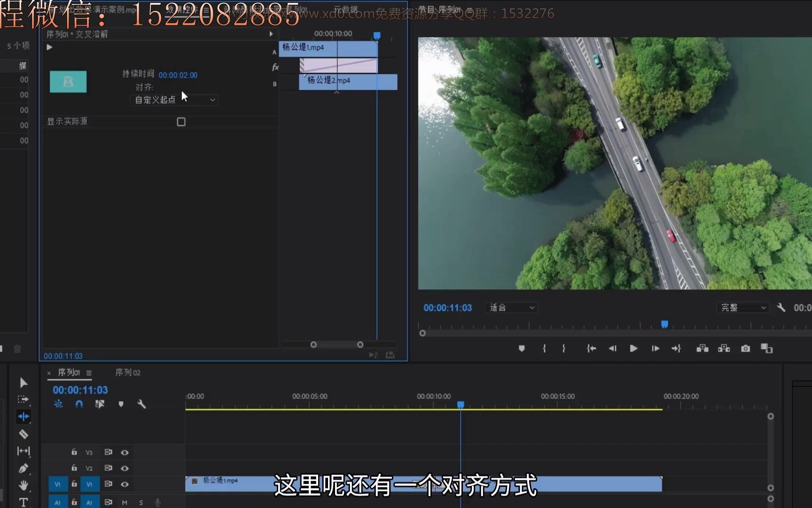The image size is (812, 508).
Task: Toggle sync lock on track V2
Action: pos(108,468)
